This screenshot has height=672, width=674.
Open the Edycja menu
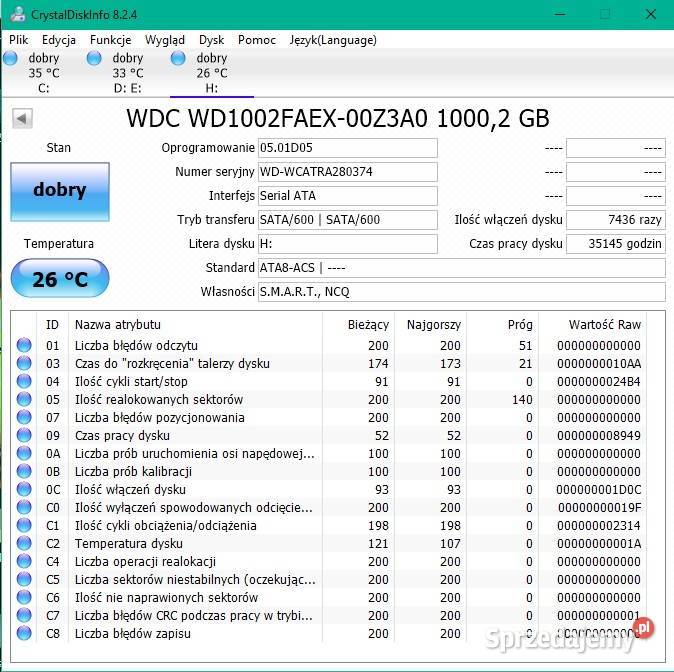(59, 40)
